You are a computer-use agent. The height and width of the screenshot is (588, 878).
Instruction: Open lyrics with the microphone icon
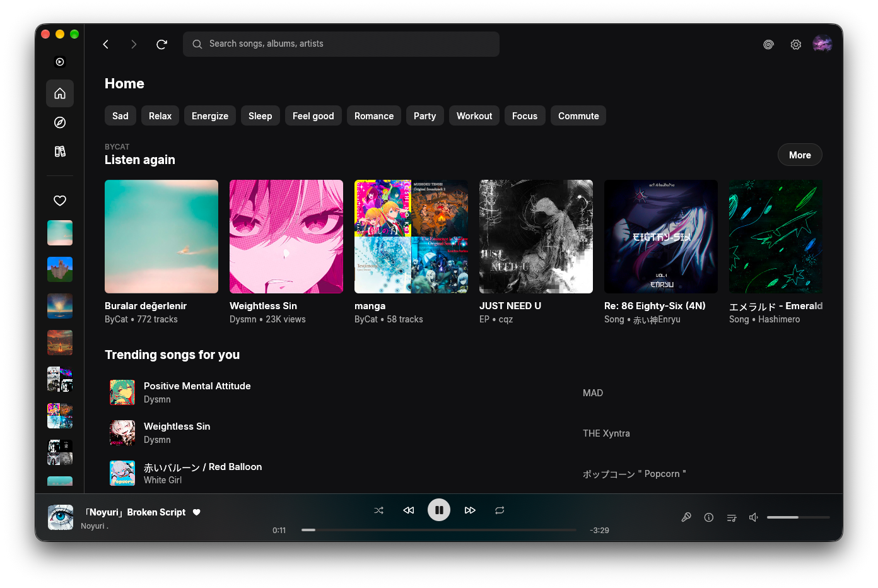pos(686,517)
